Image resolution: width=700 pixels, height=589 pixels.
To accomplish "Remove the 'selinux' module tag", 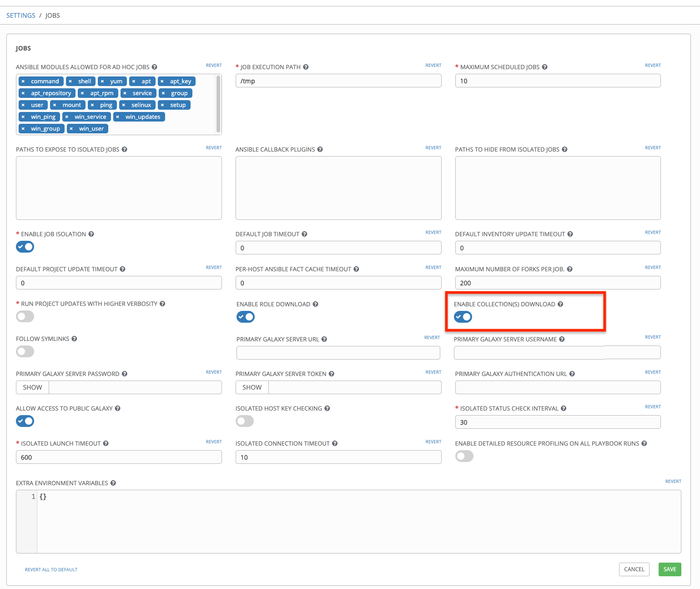I will 124,105.
